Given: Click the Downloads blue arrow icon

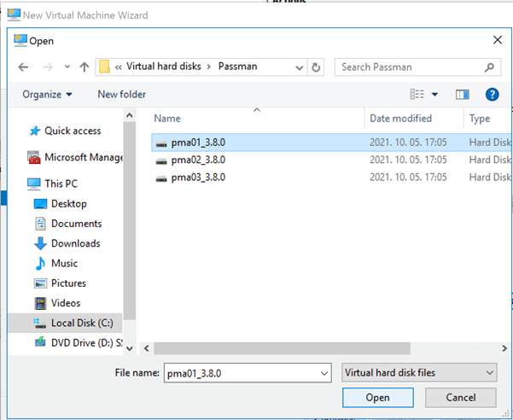Looking at the screenshot, I should (x=40, y=244).
